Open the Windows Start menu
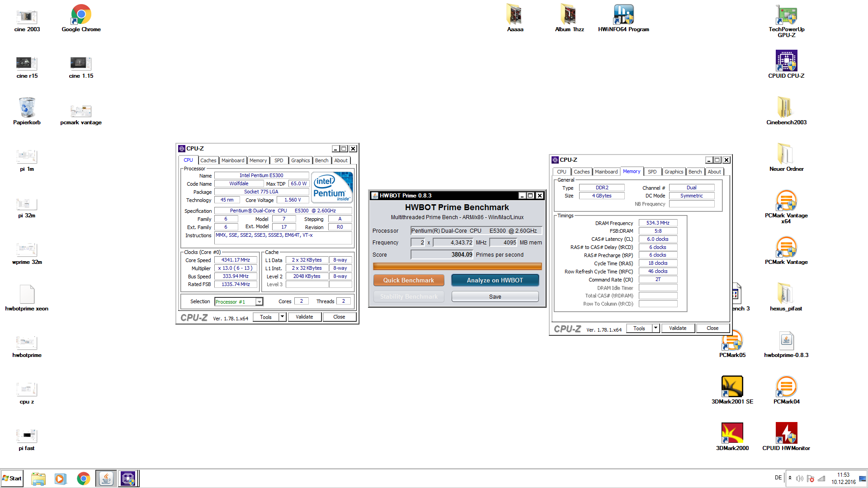Screen dimensions: 868x488 [x=12, y=479]
